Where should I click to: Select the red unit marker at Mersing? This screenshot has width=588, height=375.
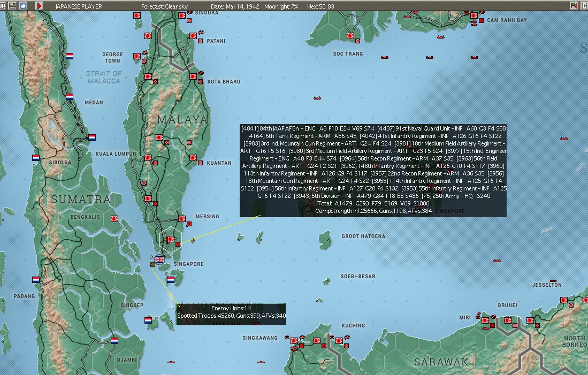click(189, 224)
